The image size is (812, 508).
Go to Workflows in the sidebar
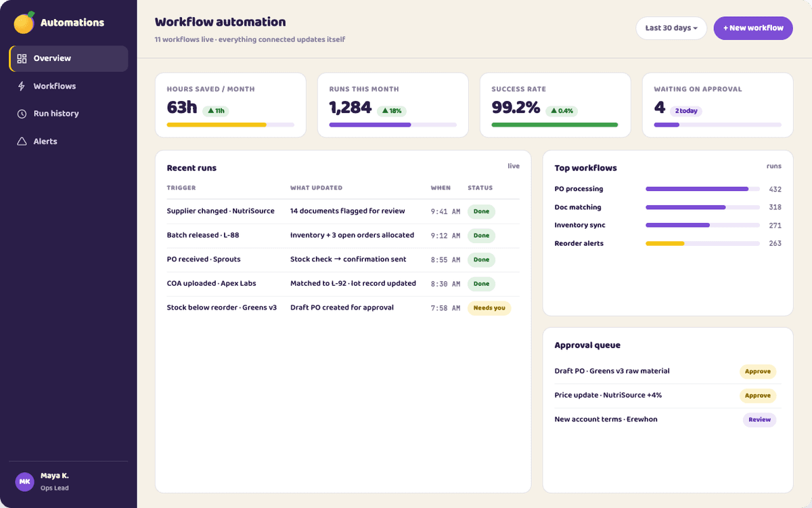click(68, 86)
